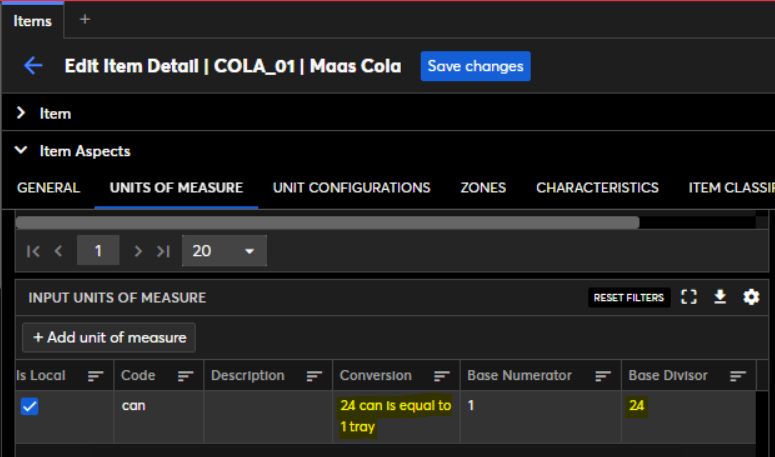Click the Conversion column header

(376, 375)
